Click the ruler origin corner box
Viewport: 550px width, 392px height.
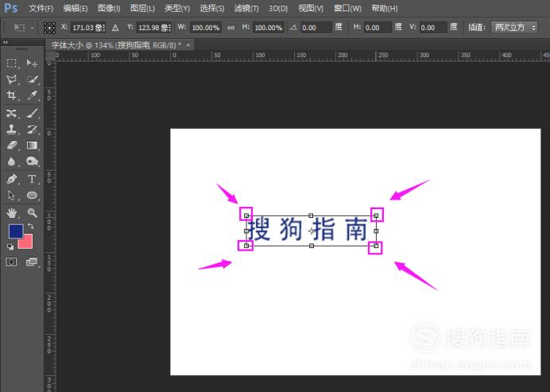pyautogui.click(x=50, y=56)
